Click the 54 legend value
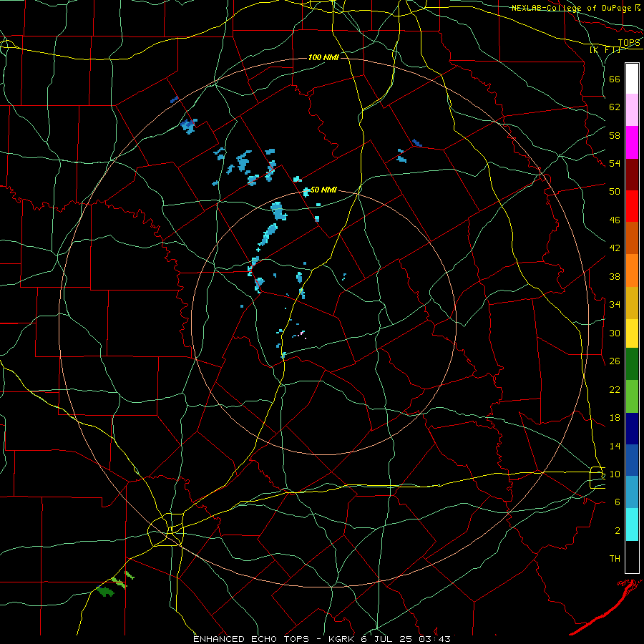Viewport: 644px width, 644px height. 615,163
